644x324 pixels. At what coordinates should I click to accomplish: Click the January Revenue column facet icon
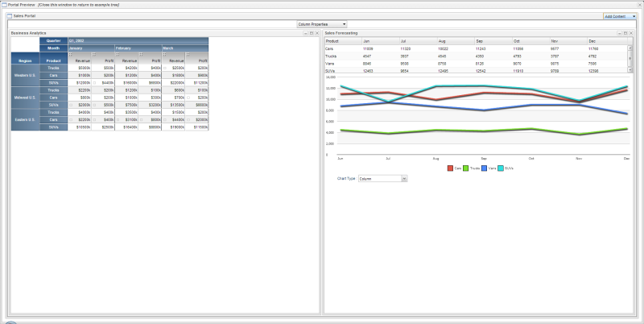(x=71, y=54)
